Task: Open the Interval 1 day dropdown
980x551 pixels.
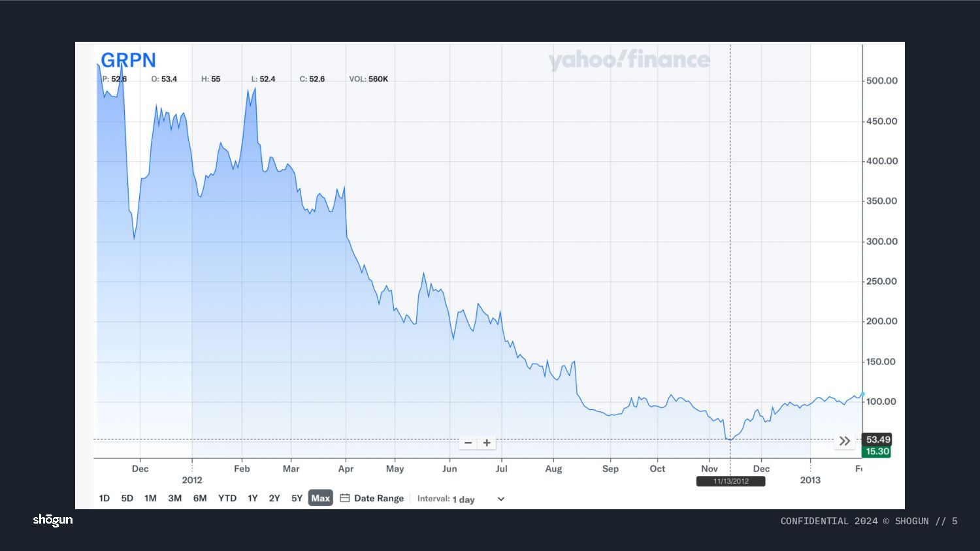Action: 461,499
